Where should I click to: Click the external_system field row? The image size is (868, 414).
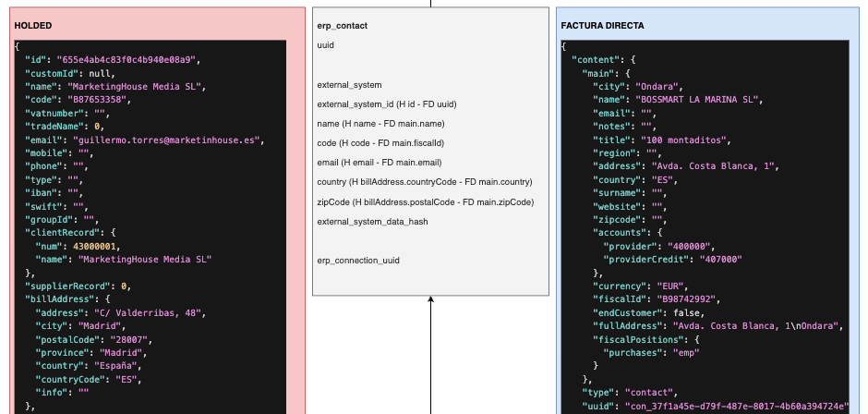click(x=349, y=85)
